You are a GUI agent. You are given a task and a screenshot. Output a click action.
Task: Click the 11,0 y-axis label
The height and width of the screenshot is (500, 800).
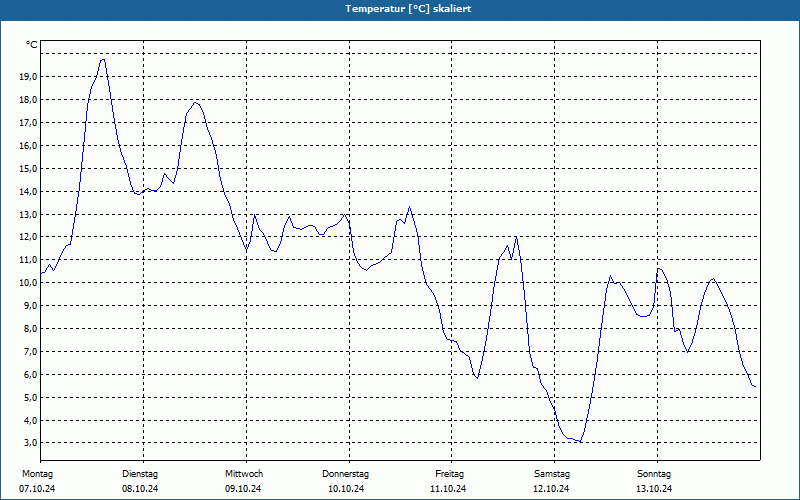28,260
